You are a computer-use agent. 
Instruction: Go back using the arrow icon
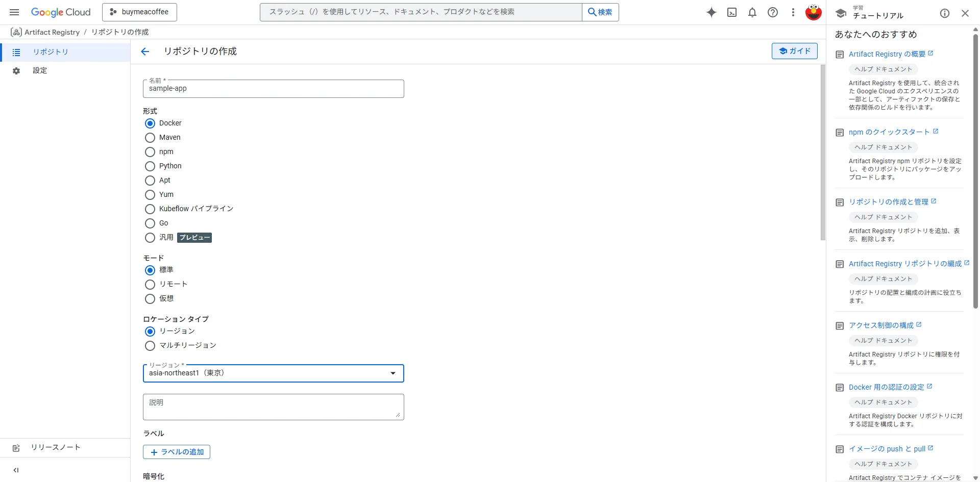pos(145,52)
